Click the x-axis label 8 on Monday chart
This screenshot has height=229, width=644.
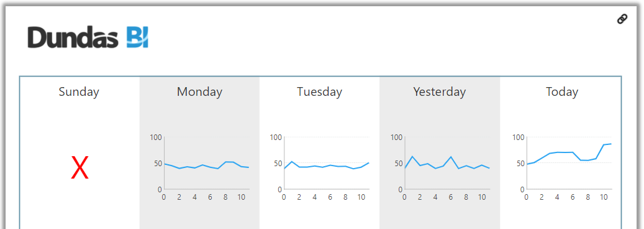click(x=225, y=197)
